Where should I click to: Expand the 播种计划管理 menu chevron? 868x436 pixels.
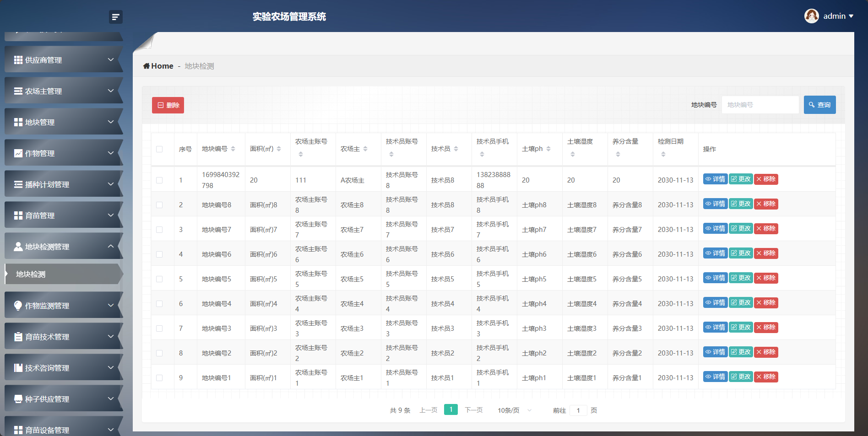[111, 184]
